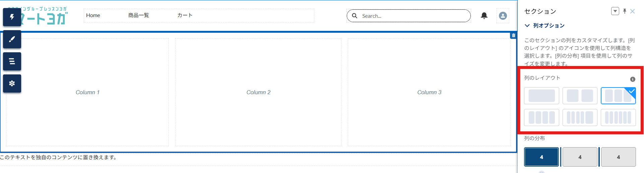Open the gear settings panel
644x173 pixels.
click(12, 83)
